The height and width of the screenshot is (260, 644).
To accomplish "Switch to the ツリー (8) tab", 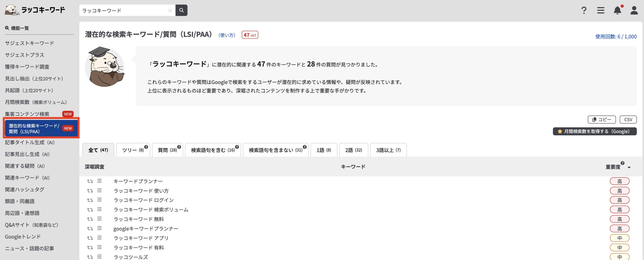I will [133, 150].
